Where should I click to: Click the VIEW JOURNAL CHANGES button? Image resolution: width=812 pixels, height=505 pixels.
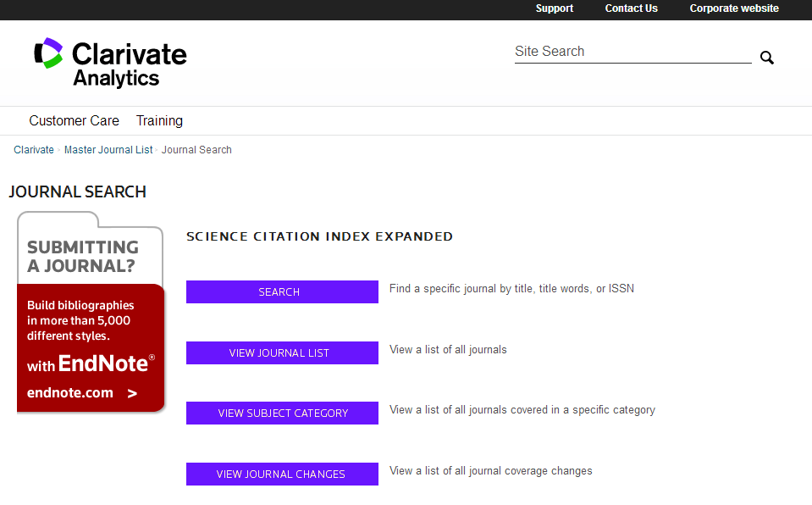point(282,474)
